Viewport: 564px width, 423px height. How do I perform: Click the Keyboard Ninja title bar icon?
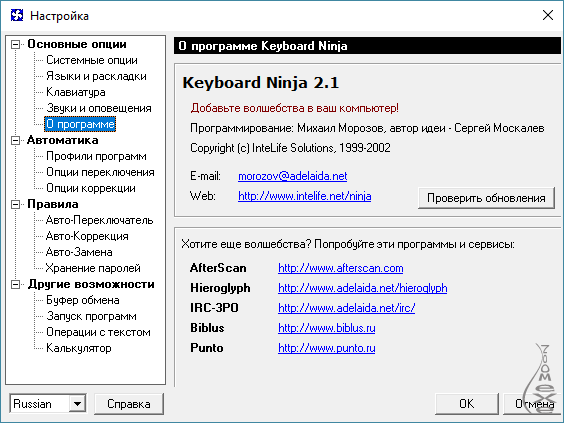point(17,15)
